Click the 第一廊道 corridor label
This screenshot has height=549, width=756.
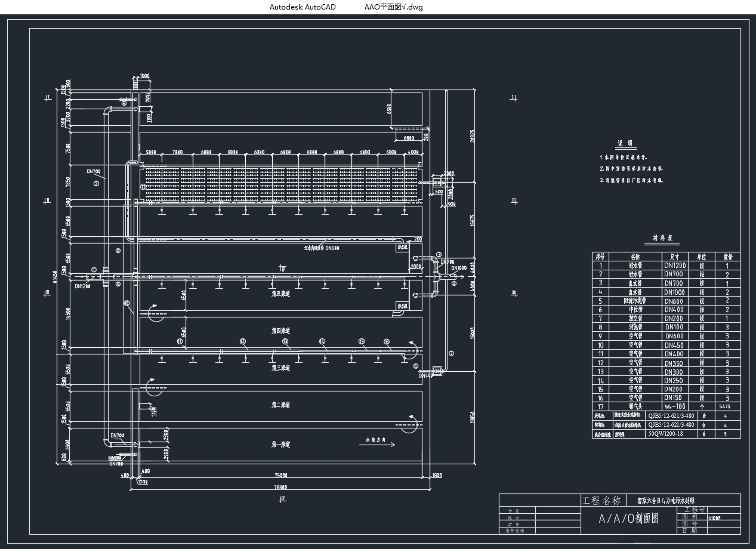pyautogui.click(x=280, y=445)
